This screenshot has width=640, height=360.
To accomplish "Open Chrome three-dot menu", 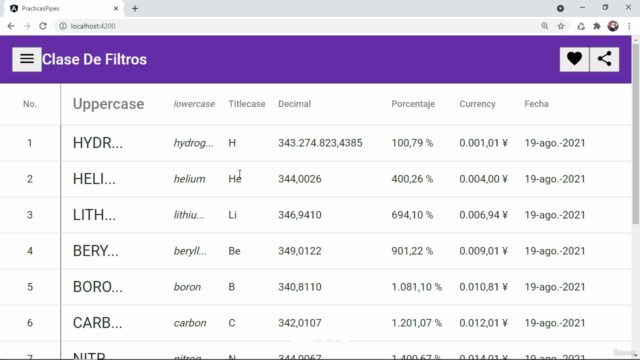I will pyautogui.click(x=629, y=26).
